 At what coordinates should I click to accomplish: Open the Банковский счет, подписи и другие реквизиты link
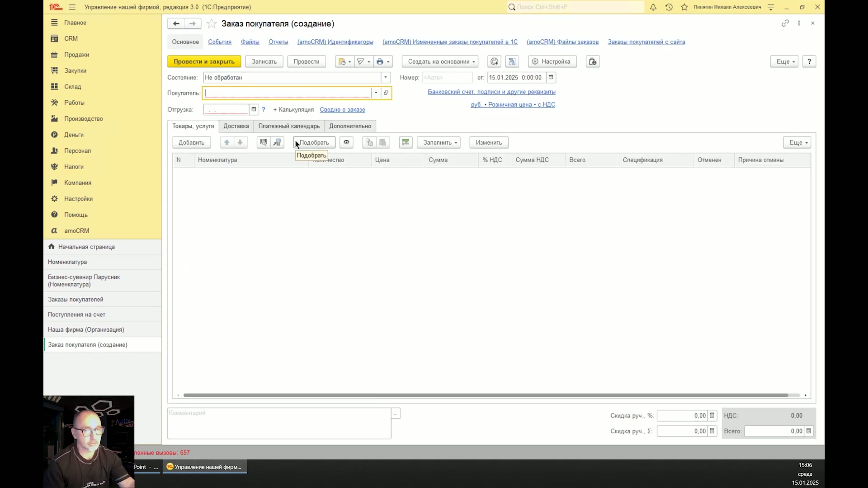click(491, 92)
